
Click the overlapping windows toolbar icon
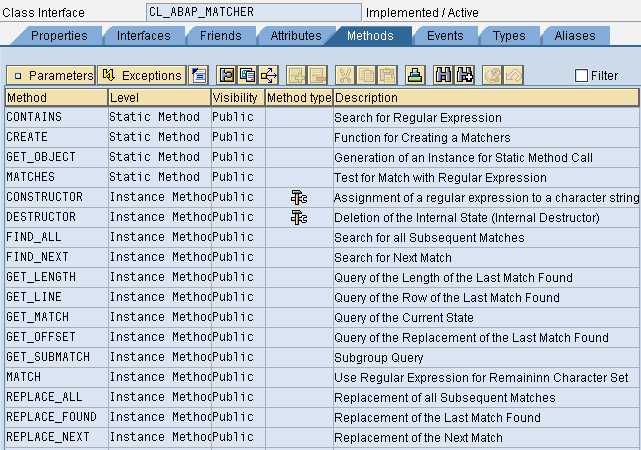247,75
